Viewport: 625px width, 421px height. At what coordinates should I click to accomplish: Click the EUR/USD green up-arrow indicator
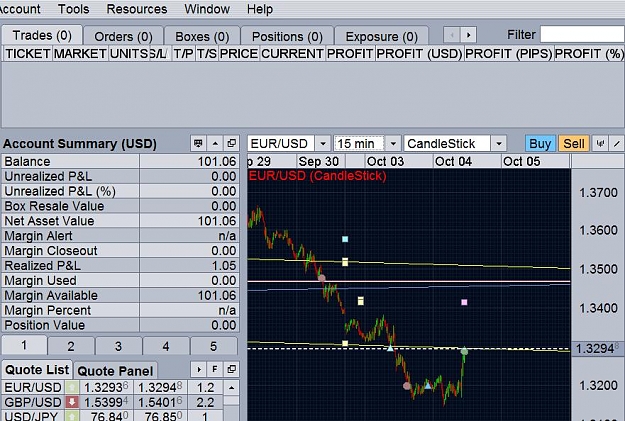(x=72, y=387)
